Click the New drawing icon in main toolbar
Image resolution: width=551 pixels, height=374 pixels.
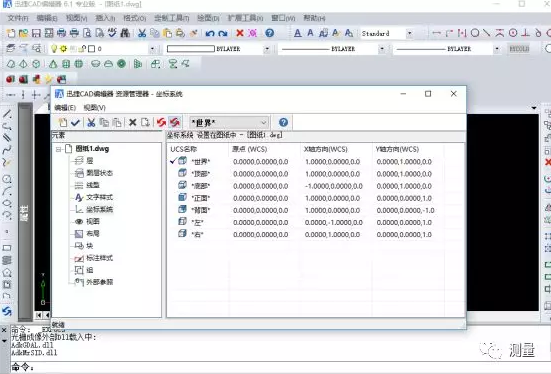pyautogui.click(x=11, y=33)
